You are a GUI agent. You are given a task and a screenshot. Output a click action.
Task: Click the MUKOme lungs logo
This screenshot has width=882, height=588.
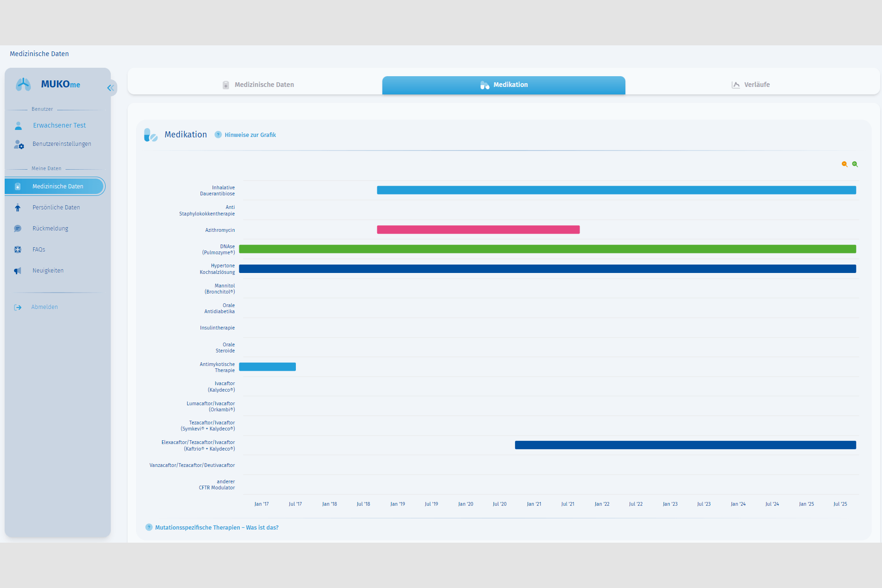(x=23, y=85)
